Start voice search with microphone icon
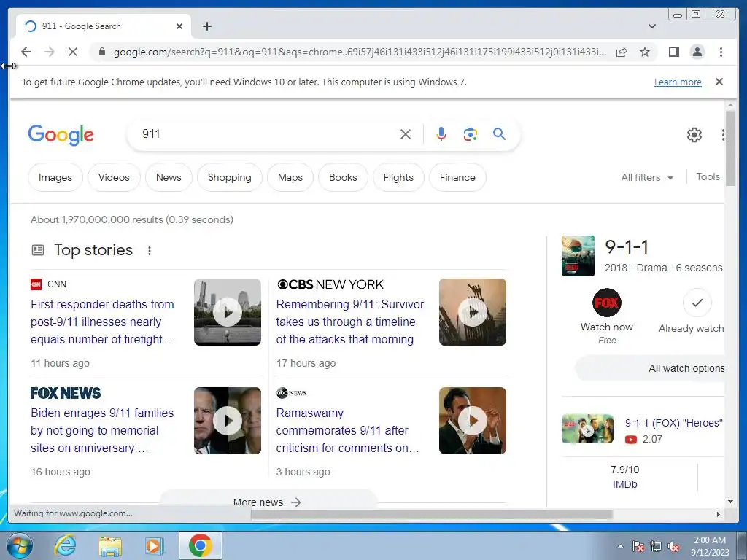The height and width of the screenshot is (560, 747). click(441, 134)
